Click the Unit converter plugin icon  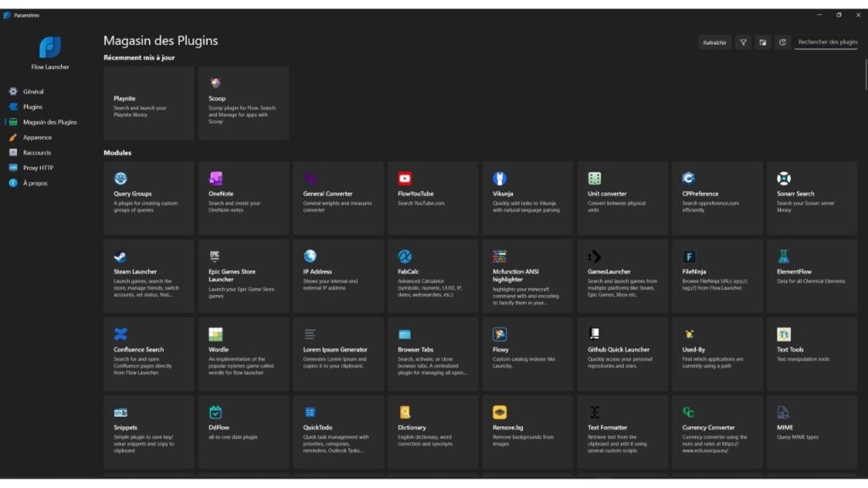594,178
